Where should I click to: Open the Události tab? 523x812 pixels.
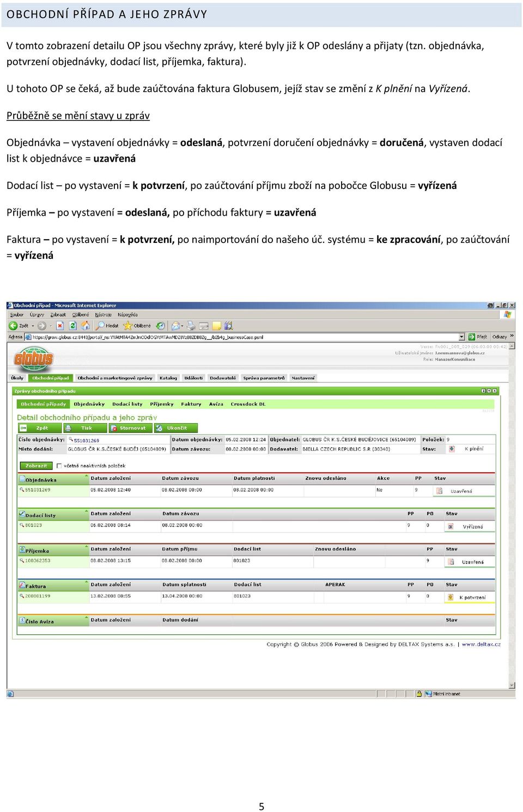193,378
